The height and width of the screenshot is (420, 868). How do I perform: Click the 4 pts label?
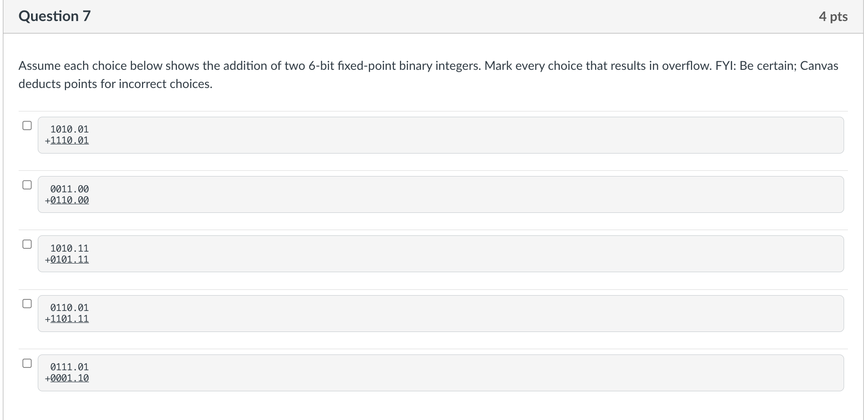(833, 16)
